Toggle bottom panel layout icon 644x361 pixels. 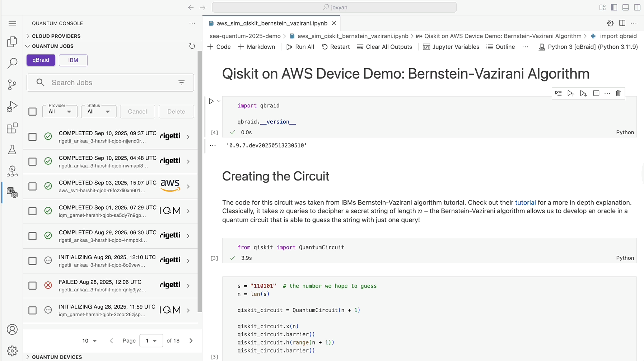[626, 7]
